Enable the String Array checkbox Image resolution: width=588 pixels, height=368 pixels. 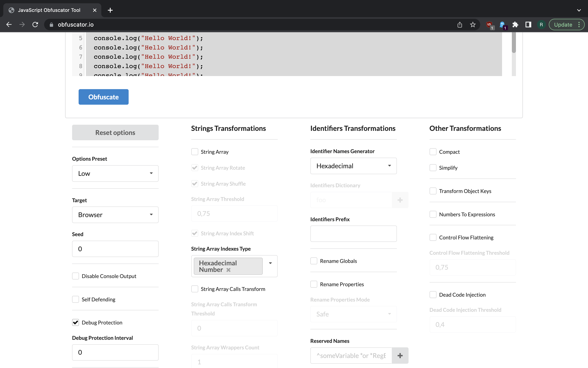(x=195, y=152)
